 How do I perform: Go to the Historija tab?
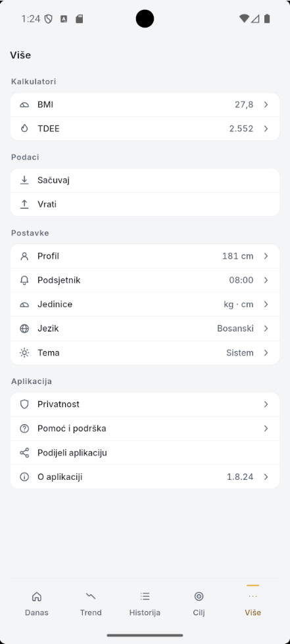pyautogui.click(x=145, y=603)
